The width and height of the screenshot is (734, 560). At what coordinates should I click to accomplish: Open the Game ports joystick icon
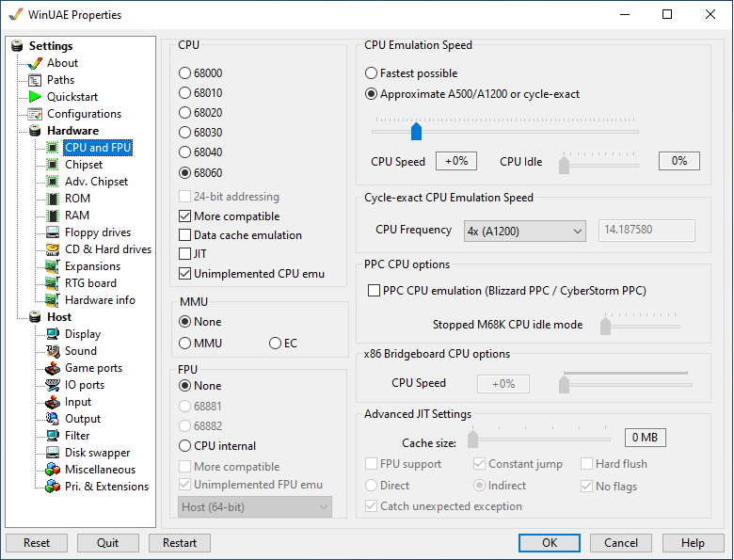(53, 368)
